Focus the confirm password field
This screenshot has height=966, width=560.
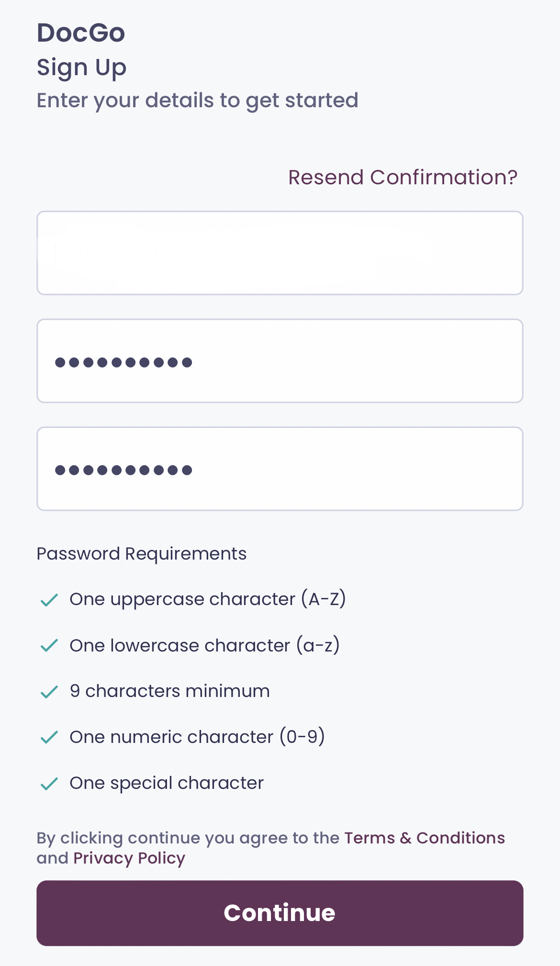[x=280, y=469]
